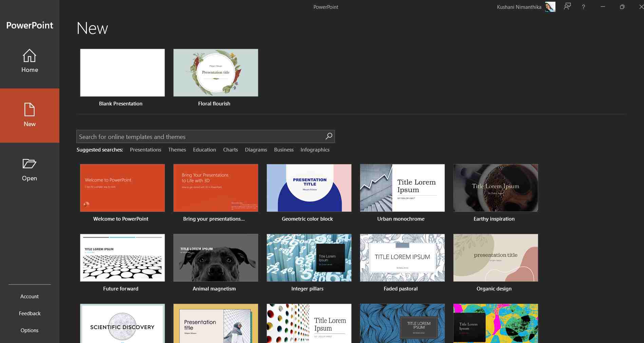This screenshot has width=644, height=343.
Task: Click the PowerPoint logo text
Action: (x=30, y=25)
